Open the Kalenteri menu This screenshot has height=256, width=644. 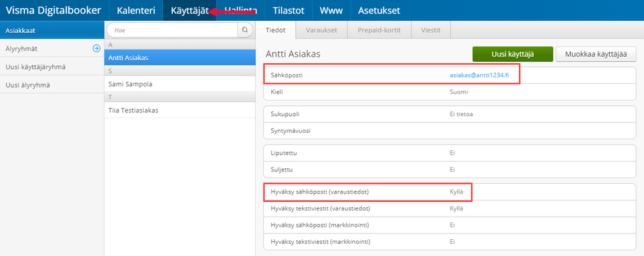point(136,10)
